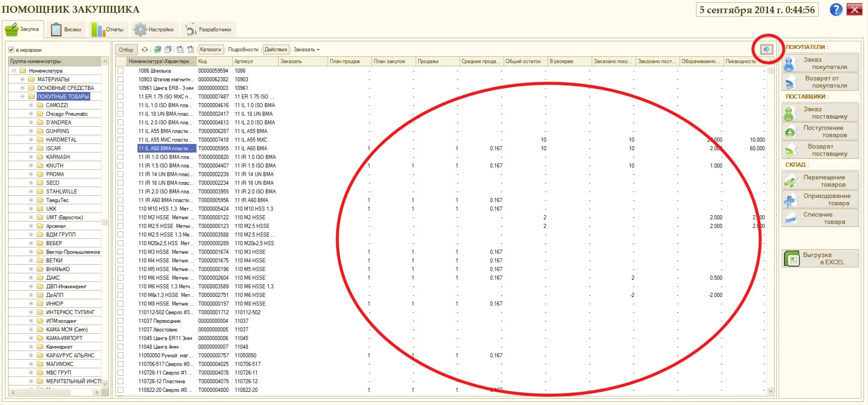Collapse the Номенклатура root node
Screen dimensions: 868x405
coord(14,70)
